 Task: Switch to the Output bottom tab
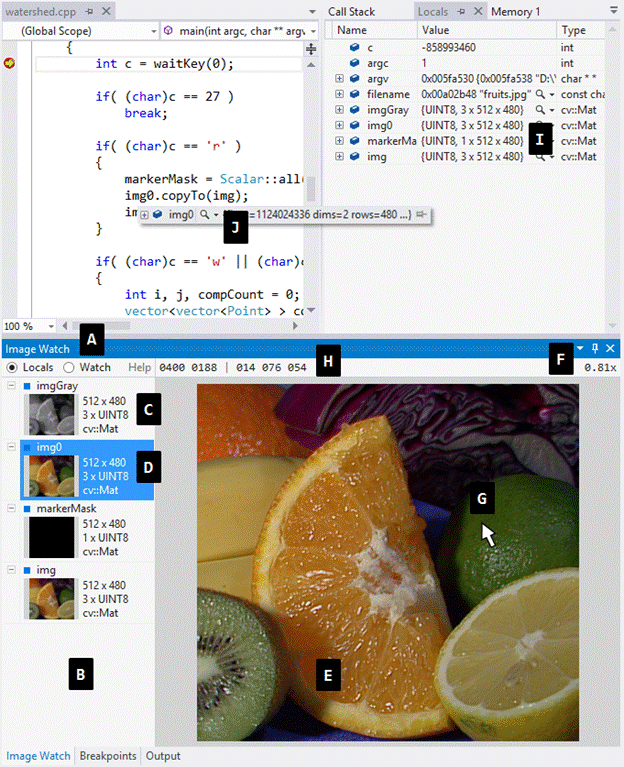[163, 756]
